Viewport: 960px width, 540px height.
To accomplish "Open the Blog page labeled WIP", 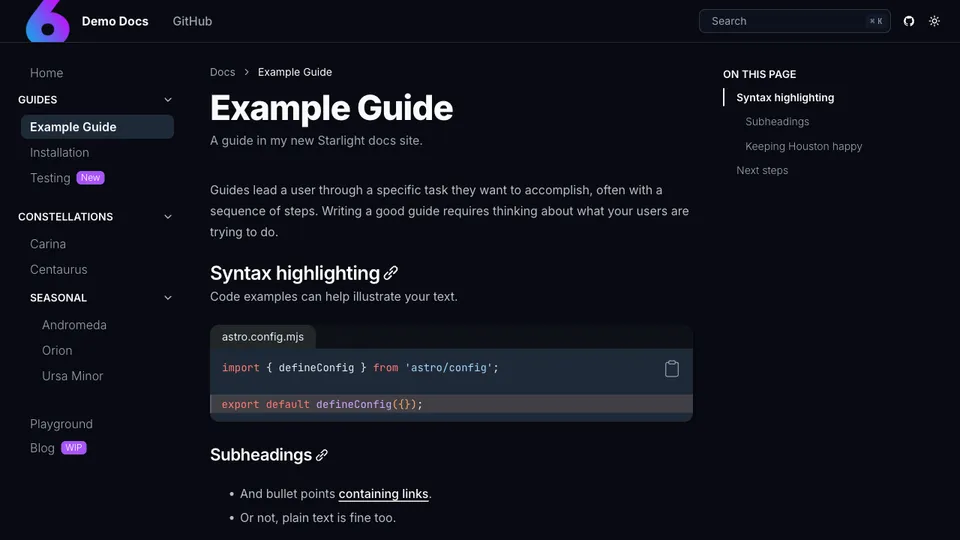I will (42, 448).
